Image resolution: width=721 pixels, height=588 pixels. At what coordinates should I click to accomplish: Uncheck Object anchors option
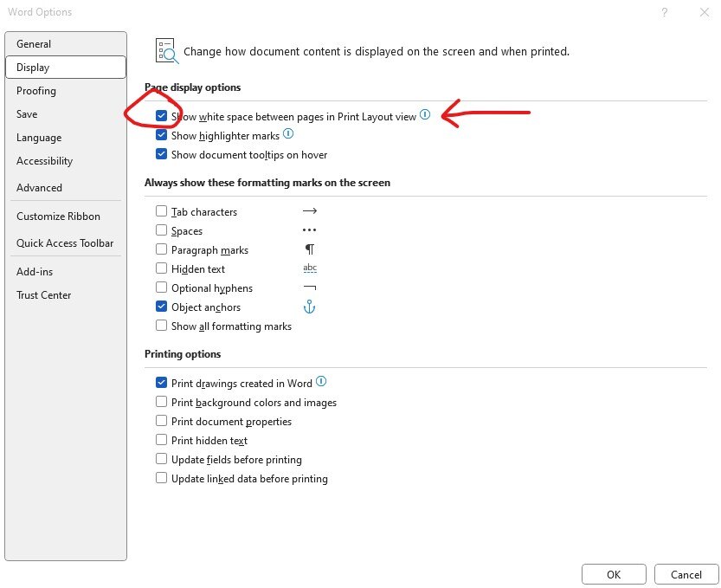(161, 306)
